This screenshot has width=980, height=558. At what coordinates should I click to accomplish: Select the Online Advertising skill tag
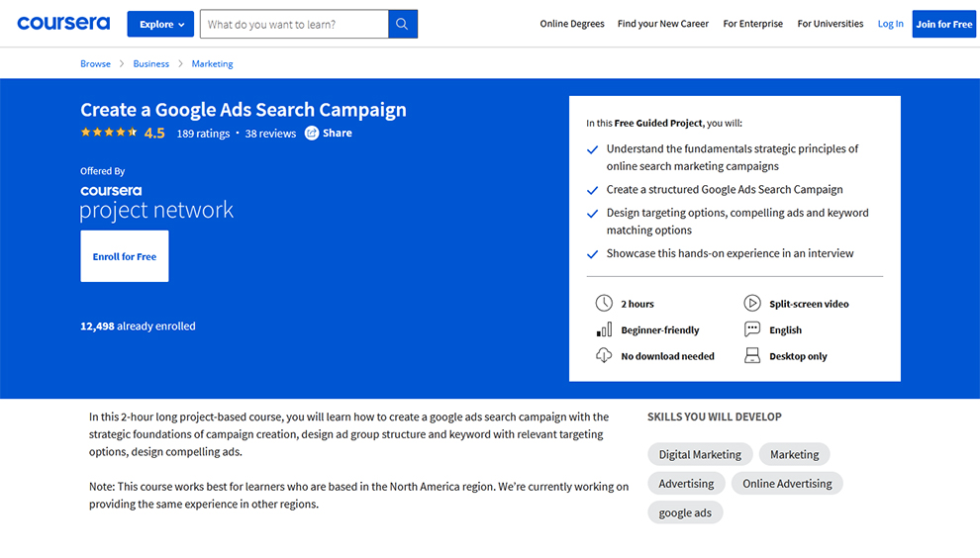(x=787, y=484)
